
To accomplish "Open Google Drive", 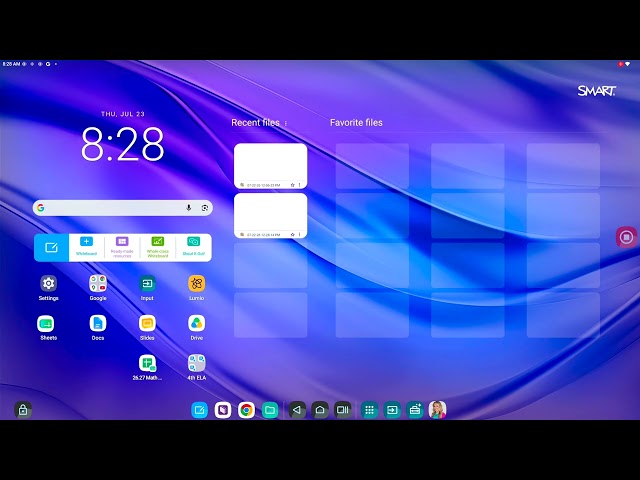I will (x=196, y=324).
